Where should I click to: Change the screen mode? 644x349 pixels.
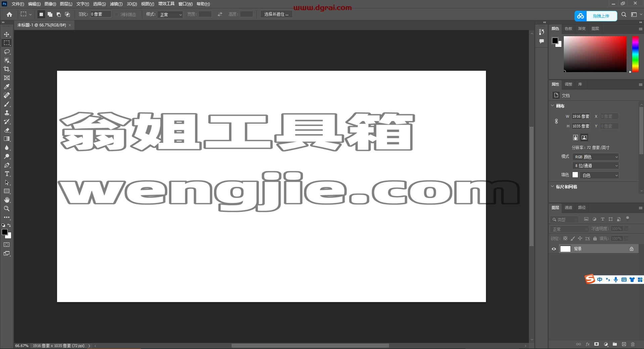click(x=7, y=253)
